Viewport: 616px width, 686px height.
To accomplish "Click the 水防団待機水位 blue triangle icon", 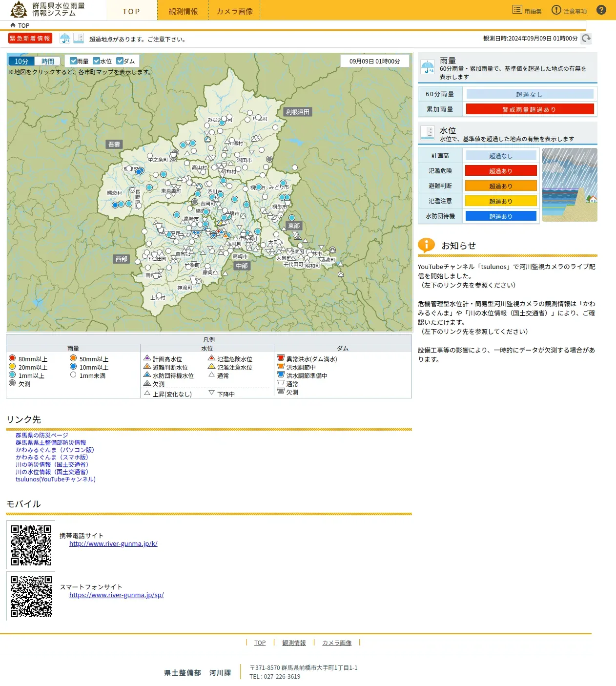I will 147,374.
